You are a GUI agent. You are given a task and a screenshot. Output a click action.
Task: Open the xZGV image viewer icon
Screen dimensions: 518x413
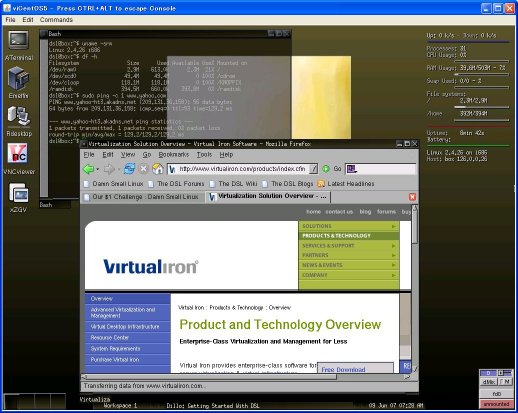point(19,193)
